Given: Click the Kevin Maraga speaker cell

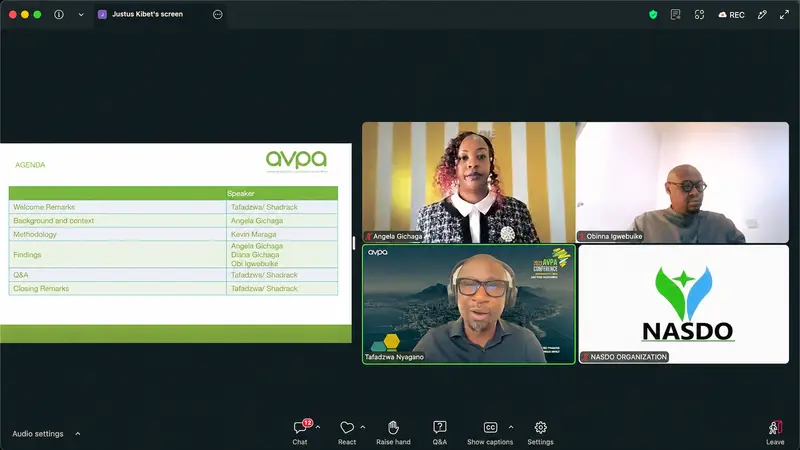Looking at the screenshot, I should 282,235.
